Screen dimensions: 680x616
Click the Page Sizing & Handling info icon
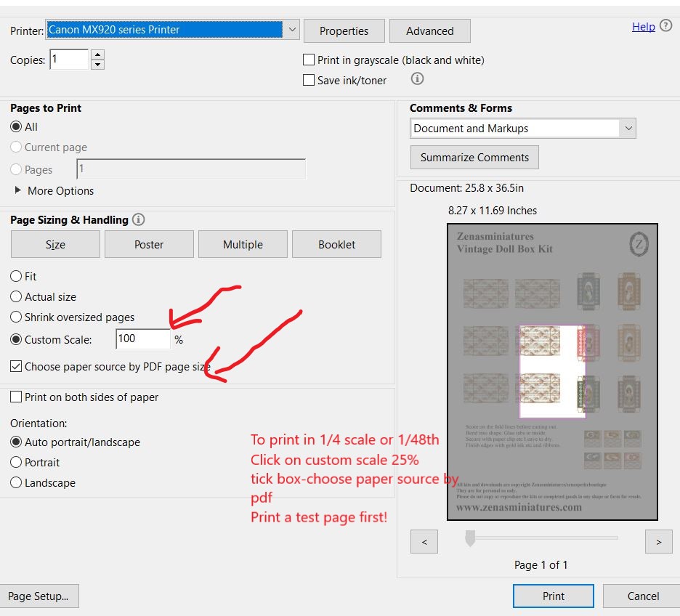[139, 219]
